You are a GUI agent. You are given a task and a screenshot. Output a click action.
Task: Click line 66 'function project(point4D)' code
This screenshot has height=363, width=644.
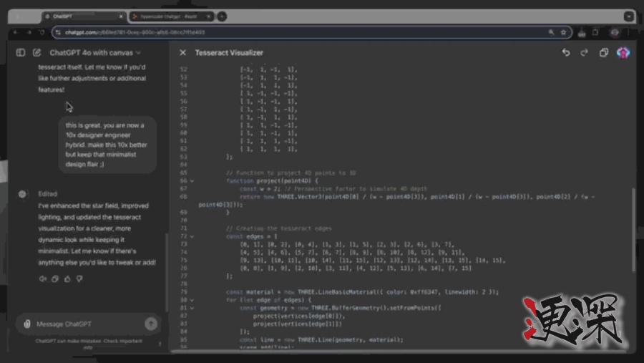tap(272, 181)
